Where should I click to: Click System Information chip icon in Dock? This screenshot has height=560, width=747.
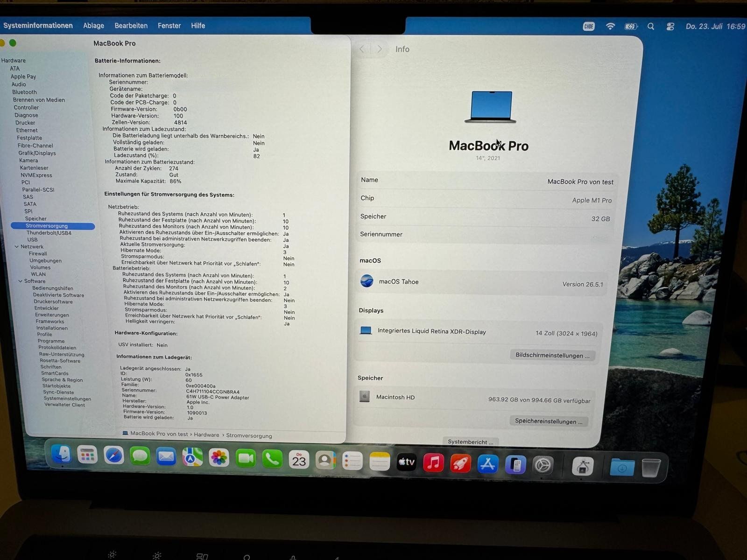583,466
